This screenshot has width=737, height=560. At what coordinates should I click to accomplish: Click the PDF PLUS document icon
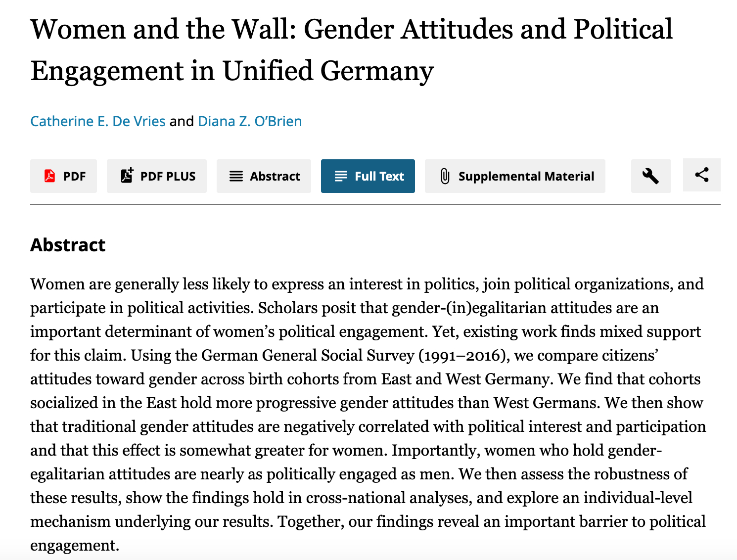127,176
